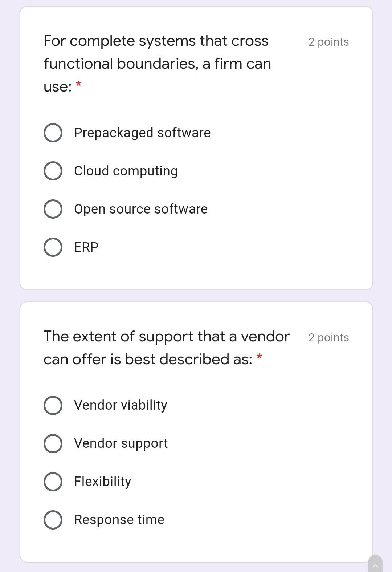Select the Vendor viability option

53,405
